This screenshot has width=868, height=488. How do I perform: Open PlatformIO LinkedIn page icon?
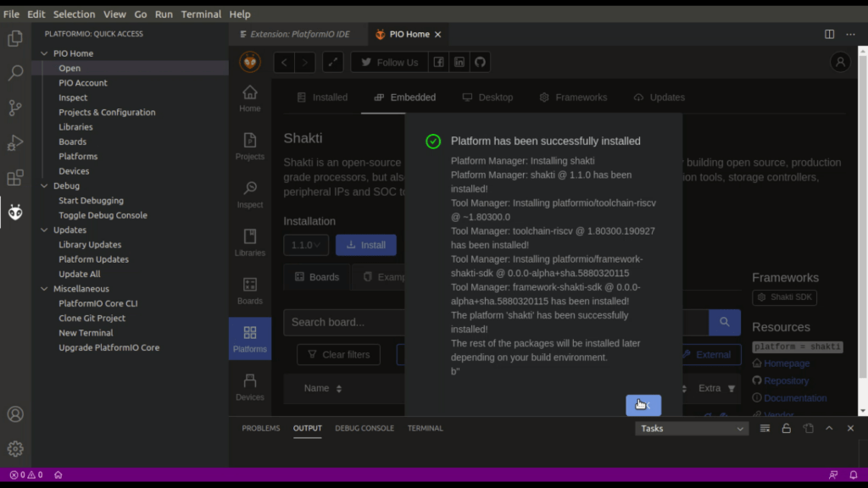pos(459,62)
